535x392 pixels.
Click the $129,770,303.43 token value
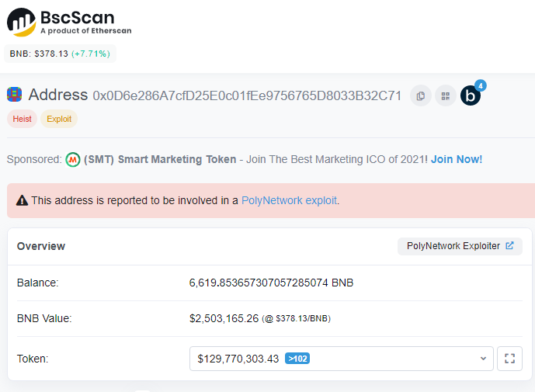click(x=238, y=359)
